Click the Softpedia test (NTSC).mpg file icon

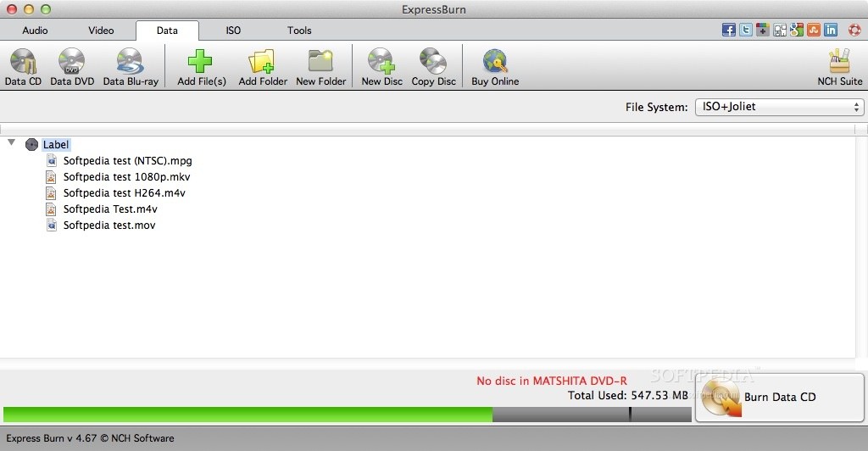tap(52, 160)
